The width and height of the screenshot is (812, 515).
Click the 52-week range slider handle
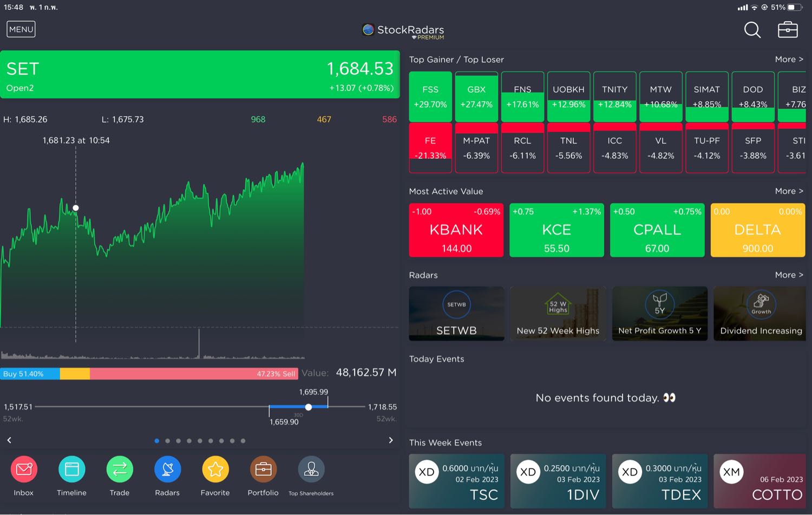[309, 407]
